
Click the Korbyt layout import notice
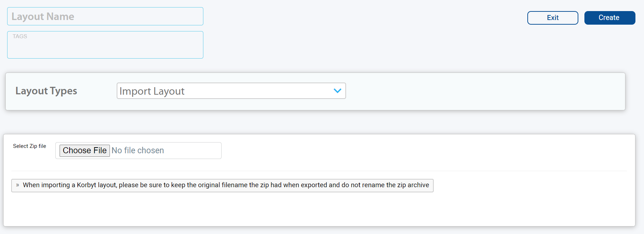coord(222,185)
